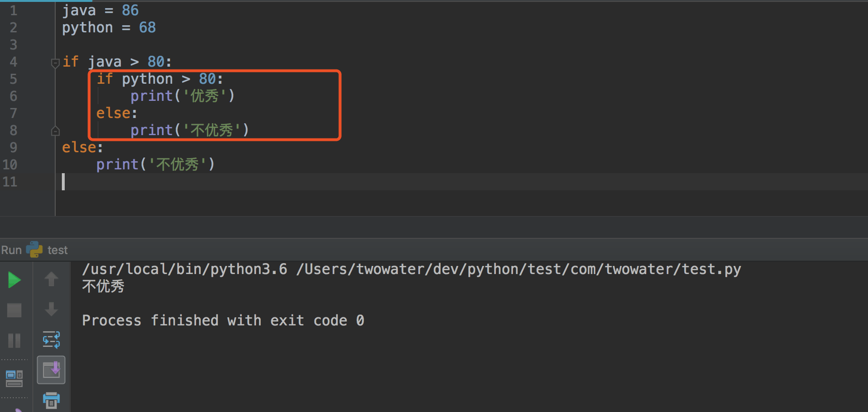Screen dimensions: 868x412
Task: Click the Down the Stack Trace arrow
Action: pyautogui.click(x=51, y=309)
